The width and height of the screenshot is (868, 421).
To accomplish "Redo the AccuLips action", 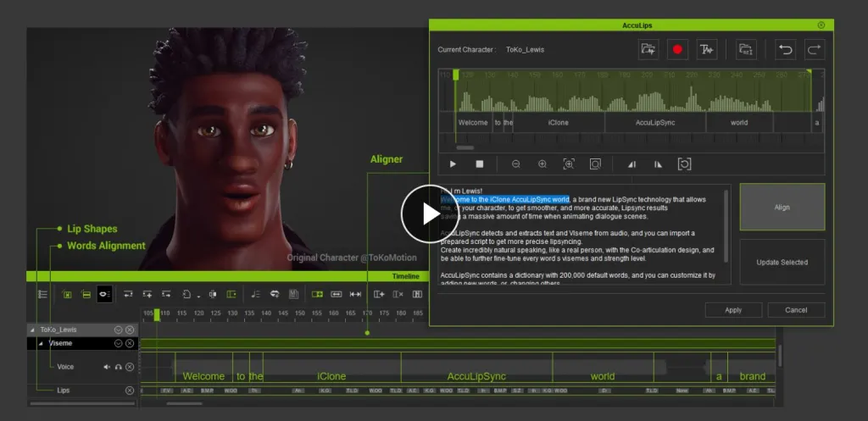I will pos(815,49).
